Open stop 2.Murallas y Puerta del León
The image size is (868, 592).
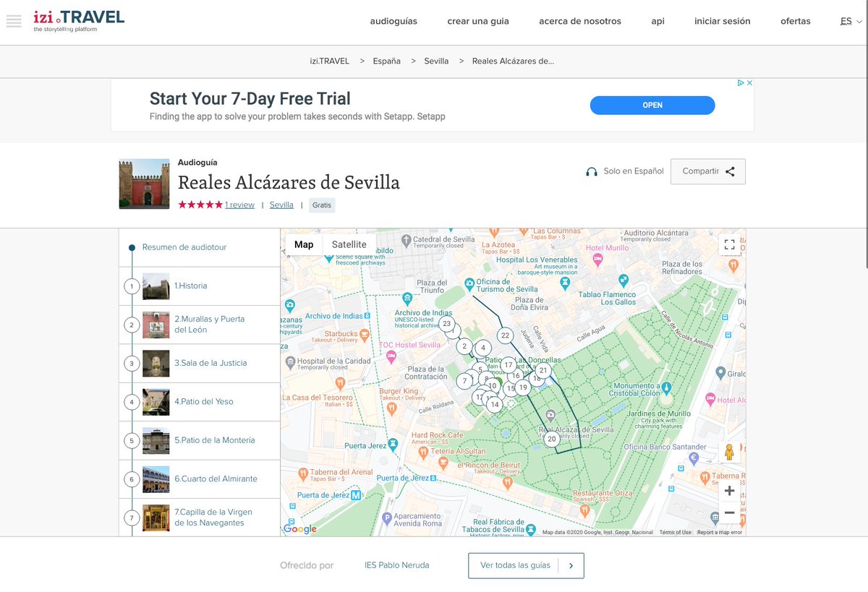click(200, 325)
